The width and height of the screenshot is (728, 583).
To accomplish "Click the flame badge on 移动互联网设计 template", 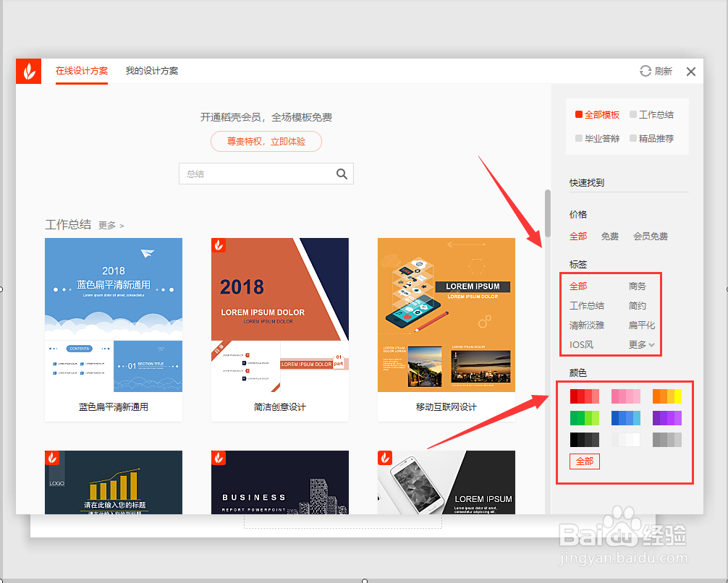I will [385, 245].
